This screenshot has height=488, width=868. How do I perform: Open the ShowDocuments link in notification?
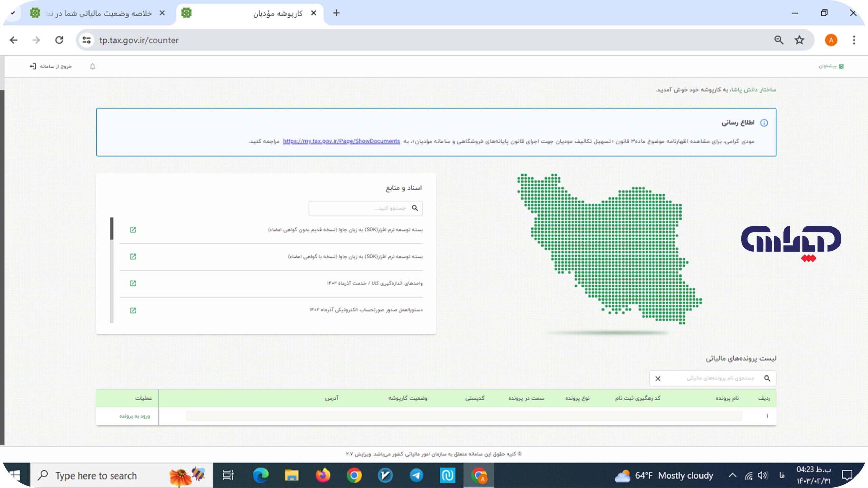click(x=341, y=141)
